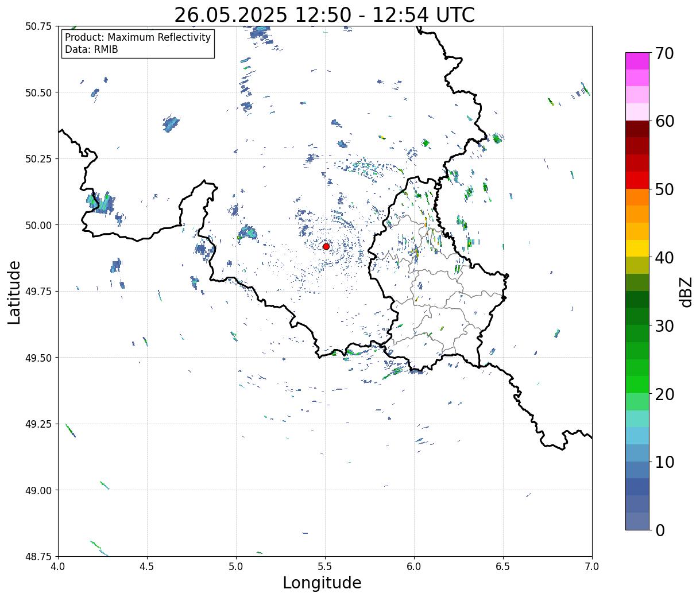Click the yellow 40 dBZ colorbar swatch

tap(637, 249)
